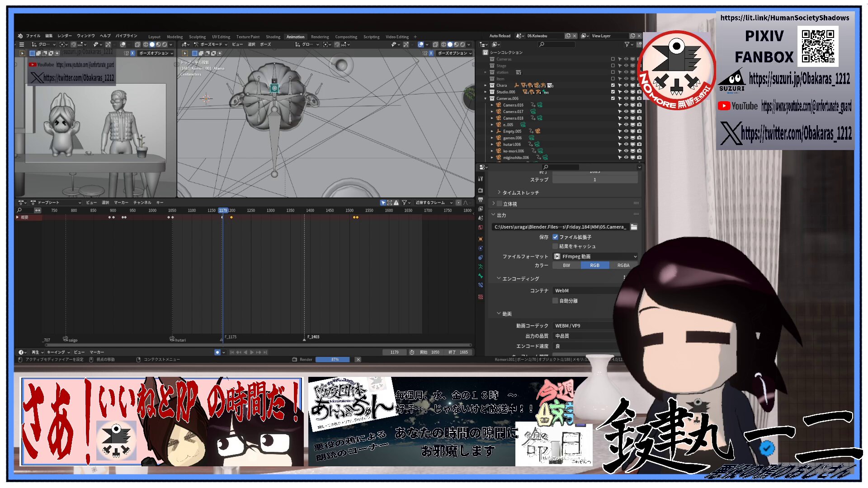Select solid viewport shading sphere

coord(450,44)
